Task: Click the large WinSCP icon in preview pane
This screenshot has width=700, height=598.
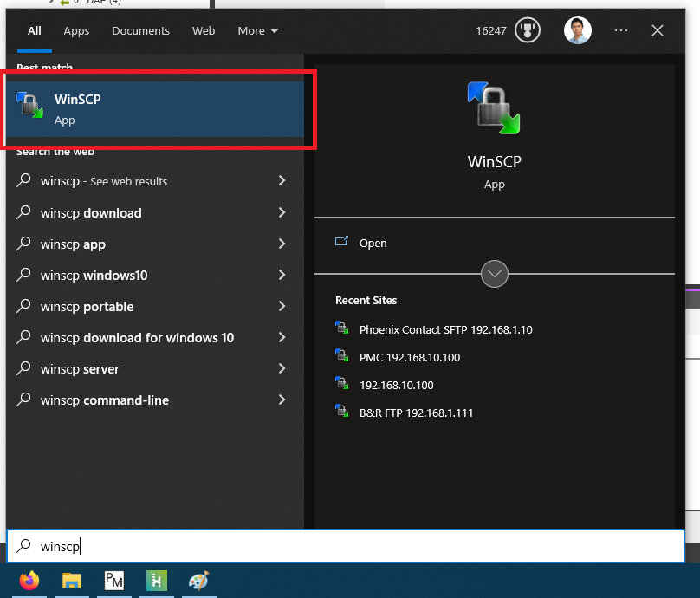Action: (494, 108)
